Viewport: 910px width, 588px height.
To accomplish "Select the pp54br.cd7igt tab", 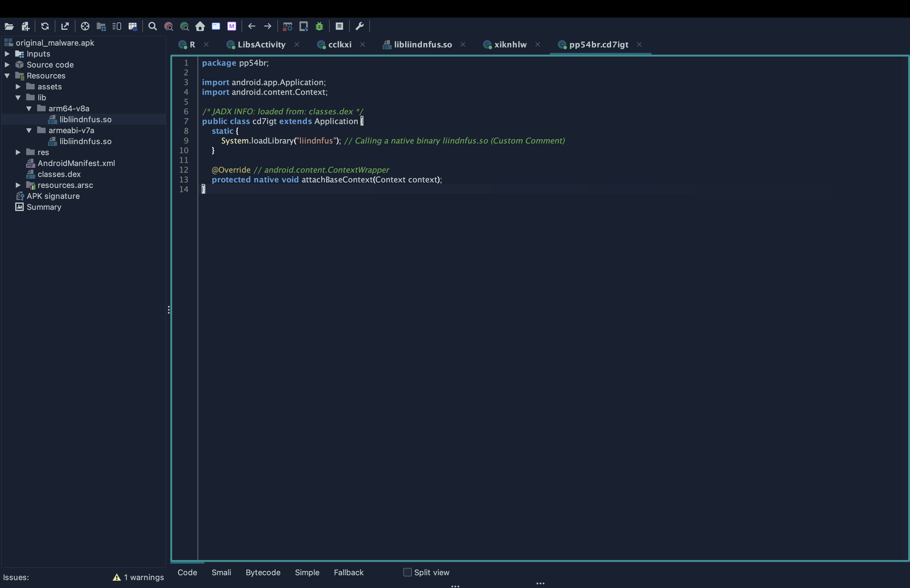I will point(598,45).
